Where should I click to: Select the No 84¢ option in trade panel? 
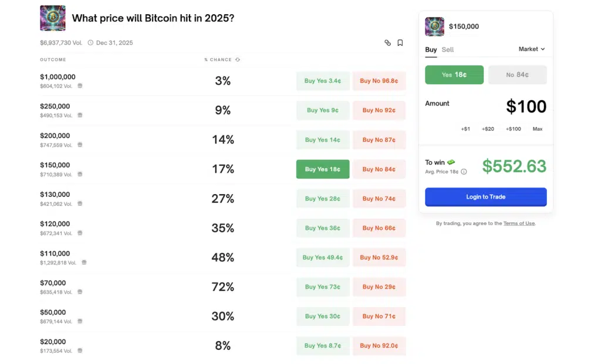(x=517, y=75)
